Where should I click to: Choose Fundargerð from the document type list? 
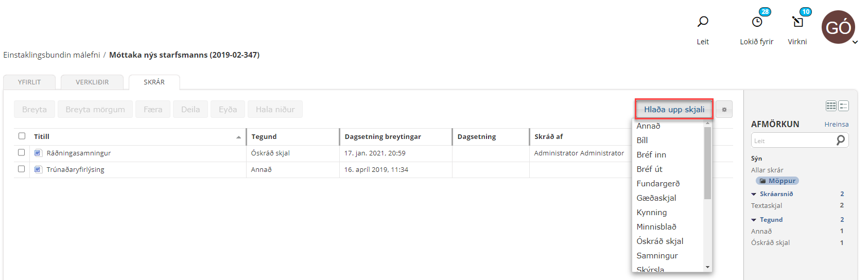(658, 184)
